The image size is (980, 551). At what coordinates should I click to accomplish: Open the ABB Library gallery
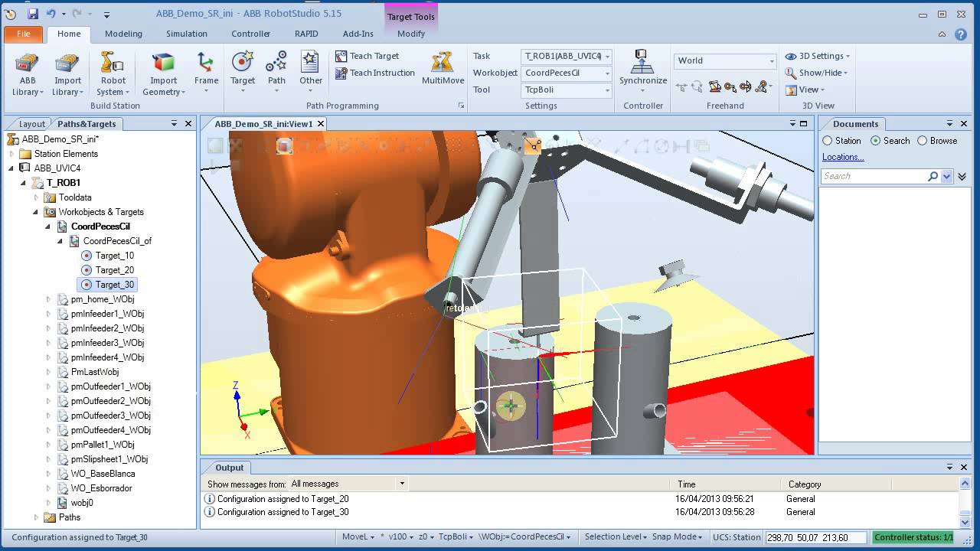(x=28, y=73)
